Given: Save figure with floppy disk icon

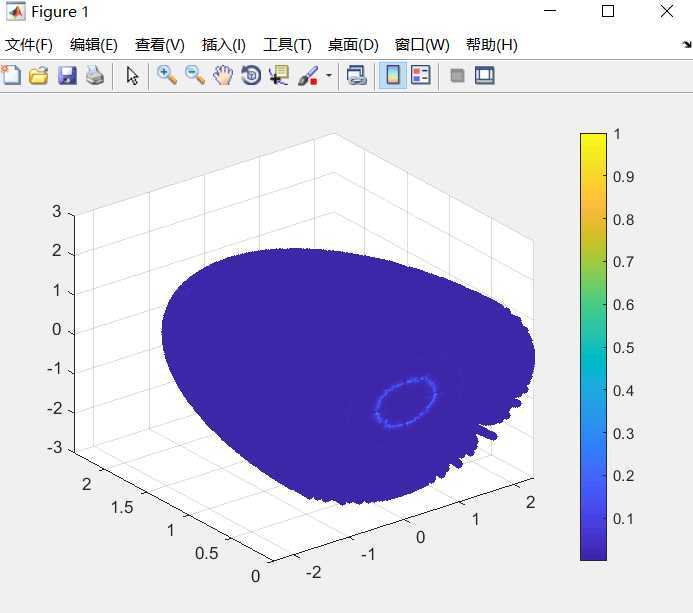Looking at the screenshot, I should (67, 76).
